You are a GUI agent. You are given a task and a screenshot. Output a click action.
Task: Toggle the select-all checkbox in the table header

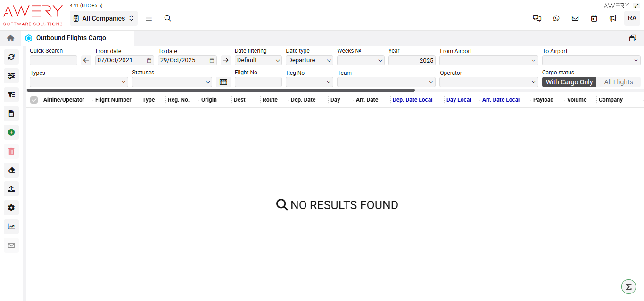pos(33,99)
